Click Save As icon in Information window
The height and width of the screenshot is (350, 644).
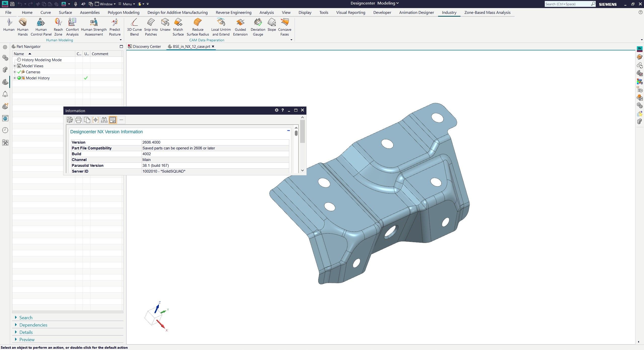click(70, 120)
